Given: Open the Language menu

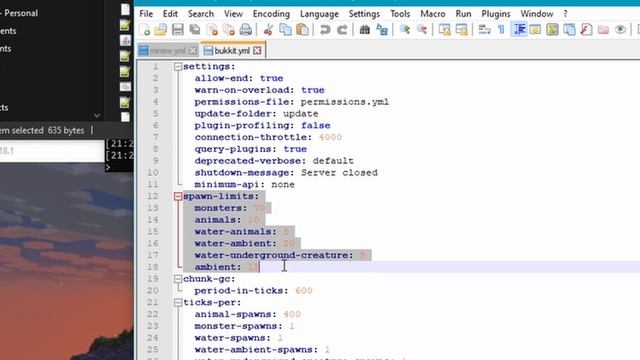Looking at the screenshot, I should tap(319, 13).
